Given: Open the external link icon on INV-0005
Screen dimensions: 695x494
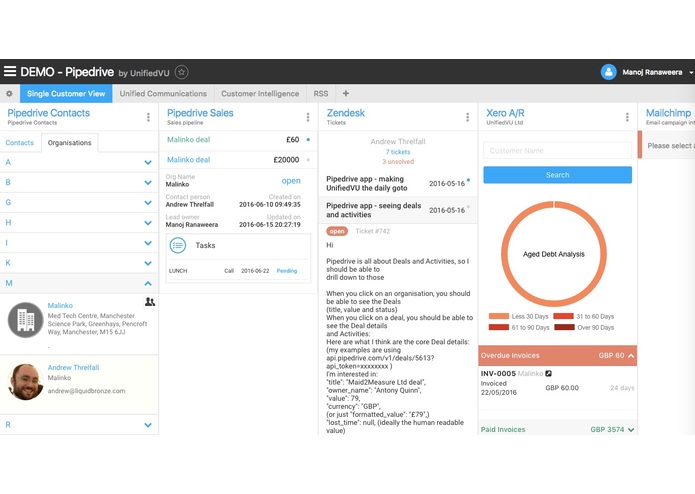Looking at the screenshot, I should click(x=548, y=373).
